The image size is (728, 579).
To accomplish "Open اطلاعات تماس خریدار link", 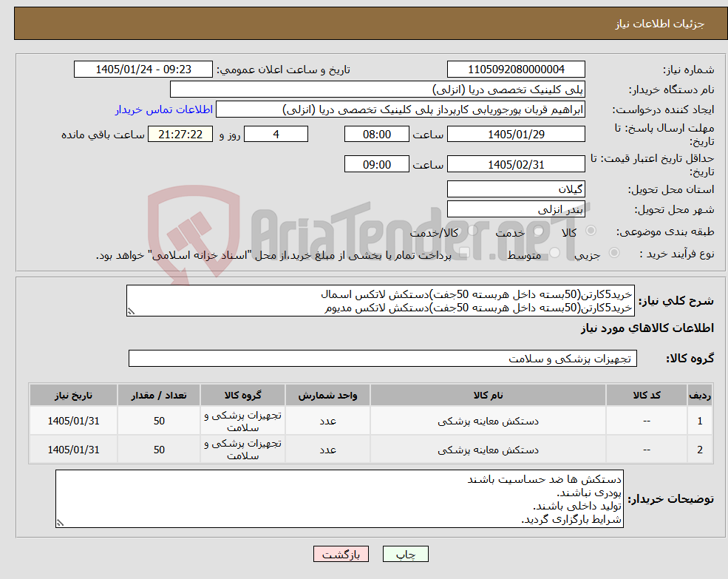I will [x=164, y=109].
